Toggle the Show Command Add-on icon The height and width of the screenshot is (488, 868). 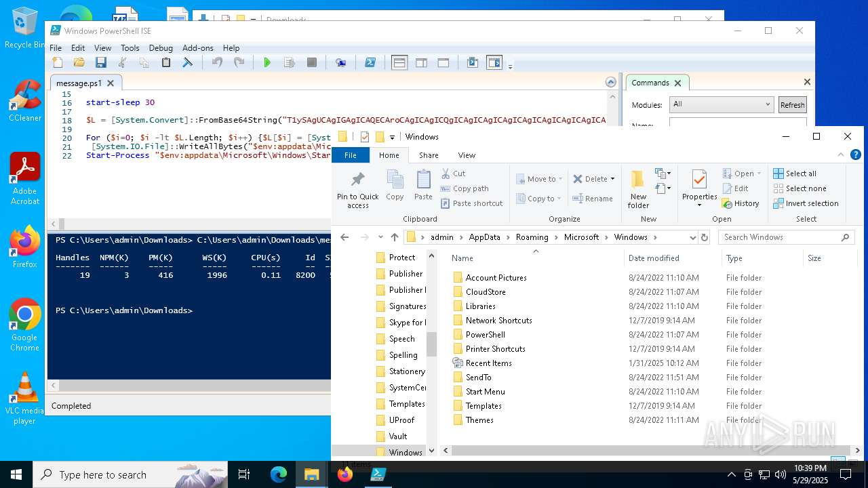pyautogui.click(x=494, y=62)
